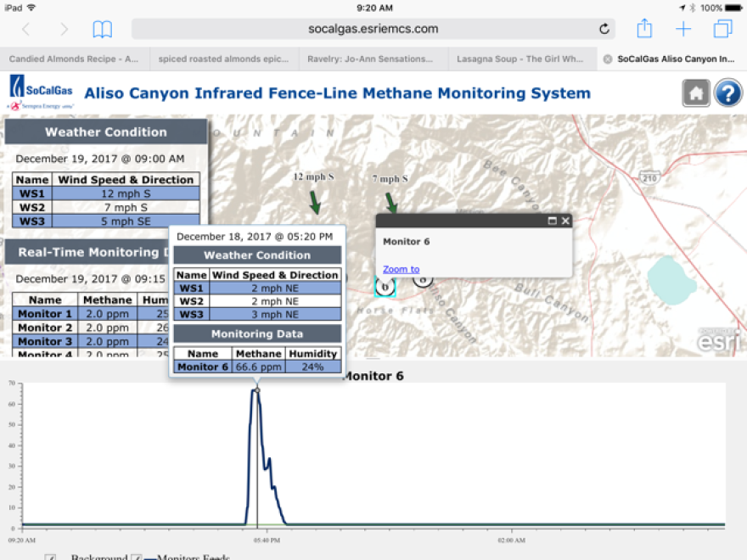747x560 pixels.
Task: Toggle the Monitors Feeds legend checkbox
Action: click(x=137, y=557)
